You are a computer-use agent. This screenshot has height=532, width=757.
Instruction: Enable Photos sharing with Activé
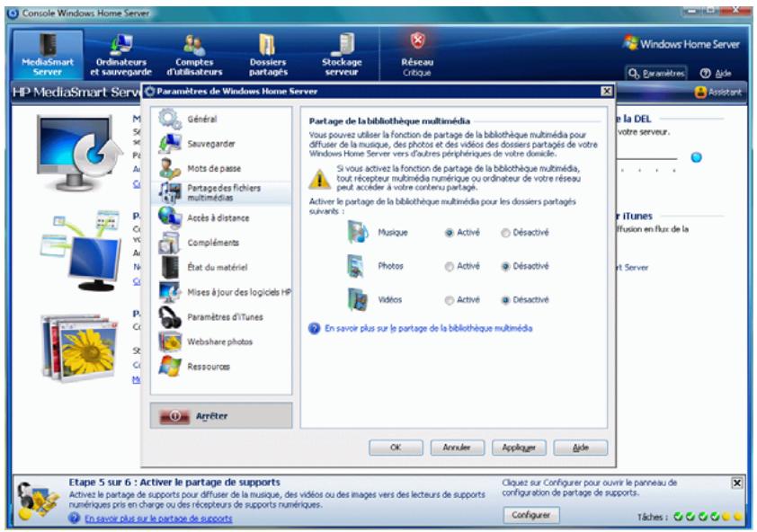click(x=449, y=267)
